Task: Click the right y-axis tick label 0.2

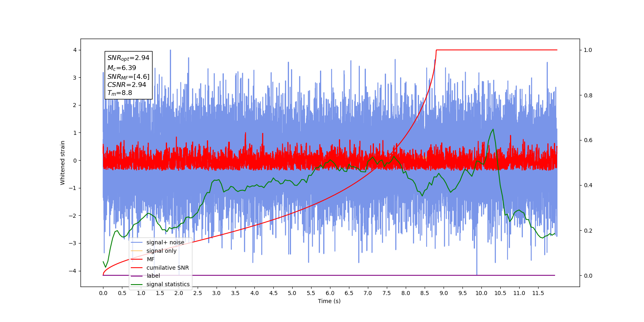Action: pyautogui.click(x=588, y=231)
